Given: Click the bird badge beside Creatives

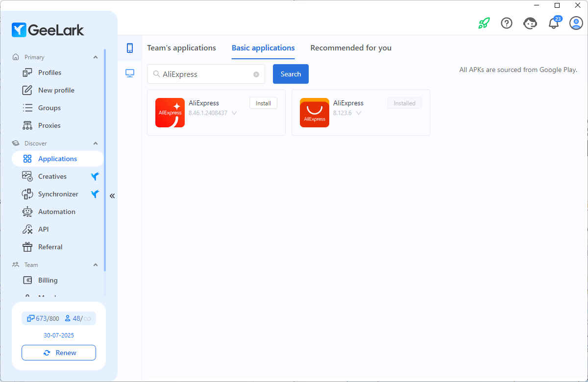Looking at the screenshot, I should click(95, 176).
